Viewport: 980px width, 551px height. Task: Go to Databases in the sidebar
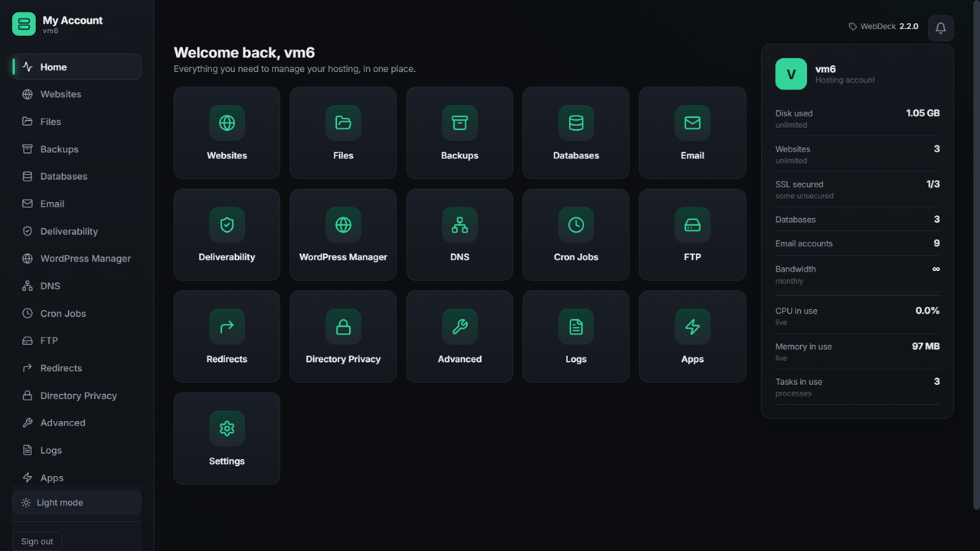point(77,176)
